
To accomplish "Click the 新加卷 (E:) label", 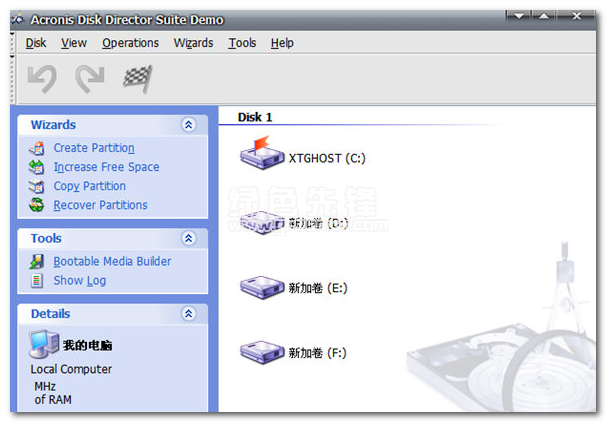I will [318, 288].
